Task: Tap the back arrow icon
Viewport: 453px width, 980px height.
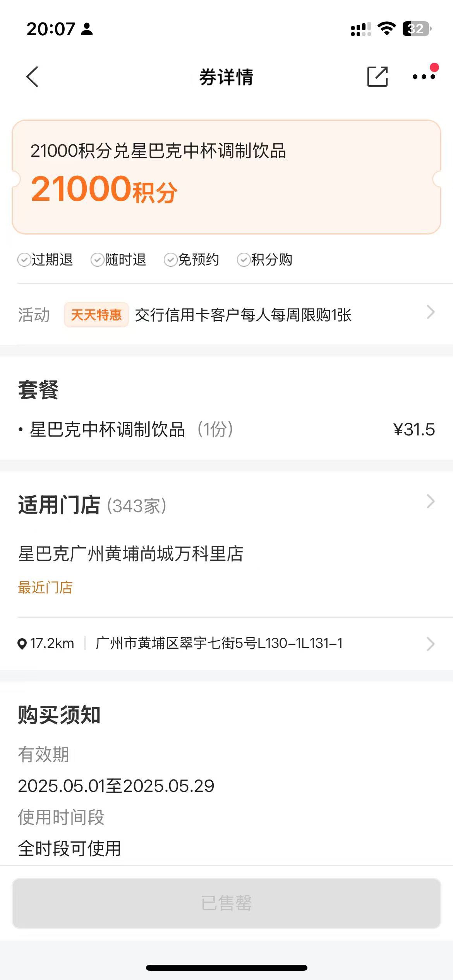Action: click(x=33, y=77)
